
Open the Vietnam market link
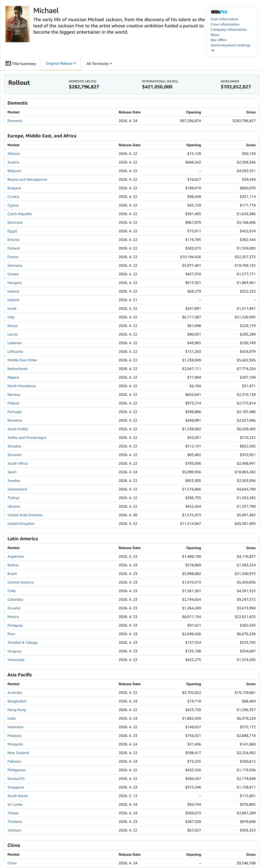pos(14,830)
